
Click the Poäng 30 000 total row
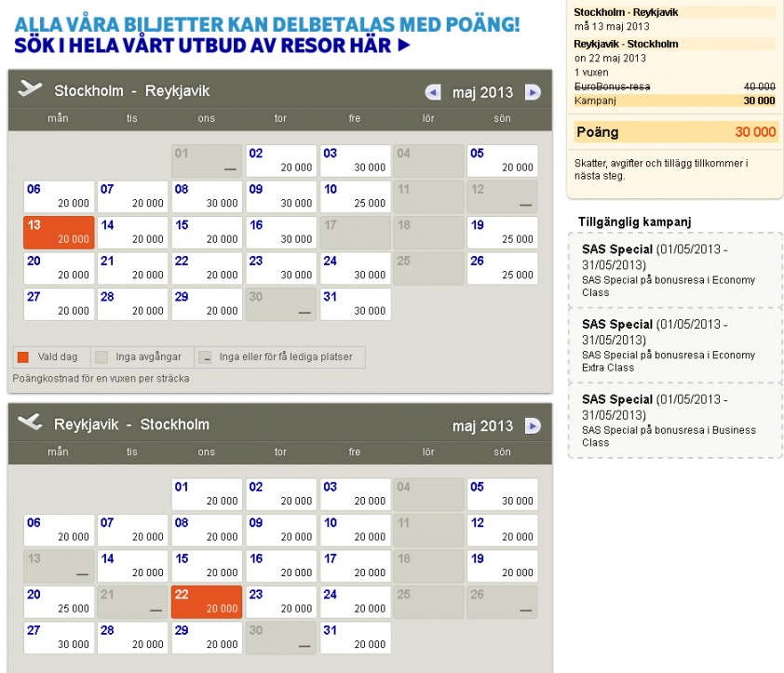(x=676, y=132)
